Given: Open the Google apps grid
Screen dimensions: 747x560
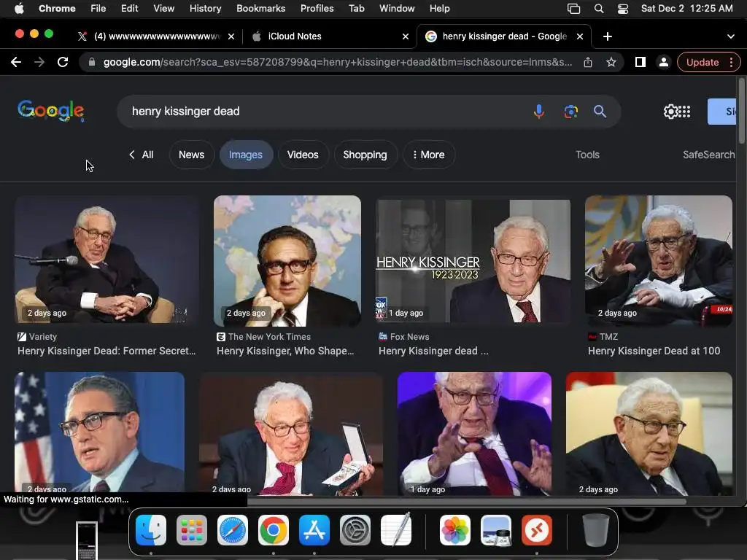Looking at the screenshot, I should [684, 112].
